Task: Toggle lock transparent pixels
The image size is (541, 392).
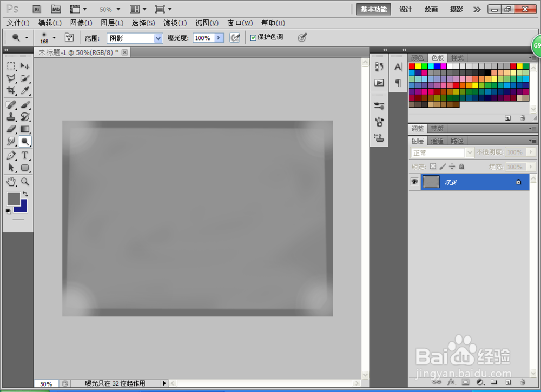Action: pos(433,167)
